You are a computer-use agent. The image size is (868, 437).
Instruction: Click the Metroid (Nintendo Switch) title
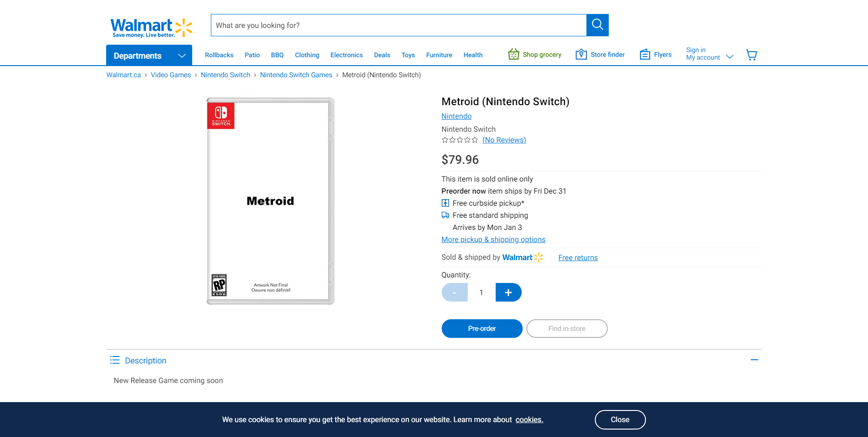[505, 101]
